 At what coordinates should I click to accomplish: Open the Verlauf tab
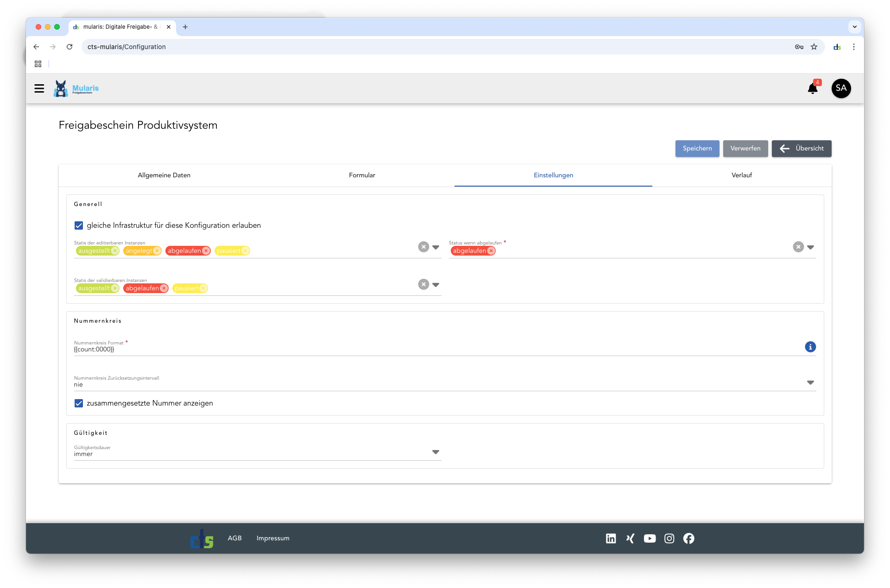741,175
